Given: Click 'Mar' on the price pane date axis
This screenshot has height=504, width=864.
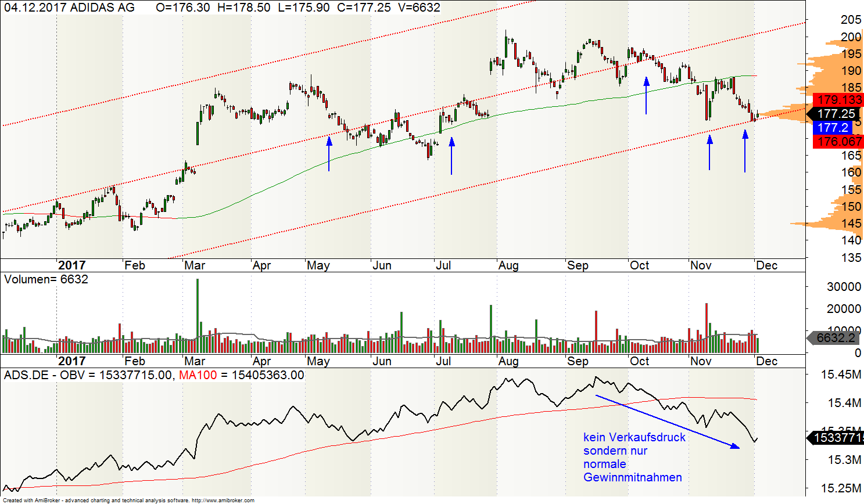Looking at the screenshot, I should (x=195, y=265).
